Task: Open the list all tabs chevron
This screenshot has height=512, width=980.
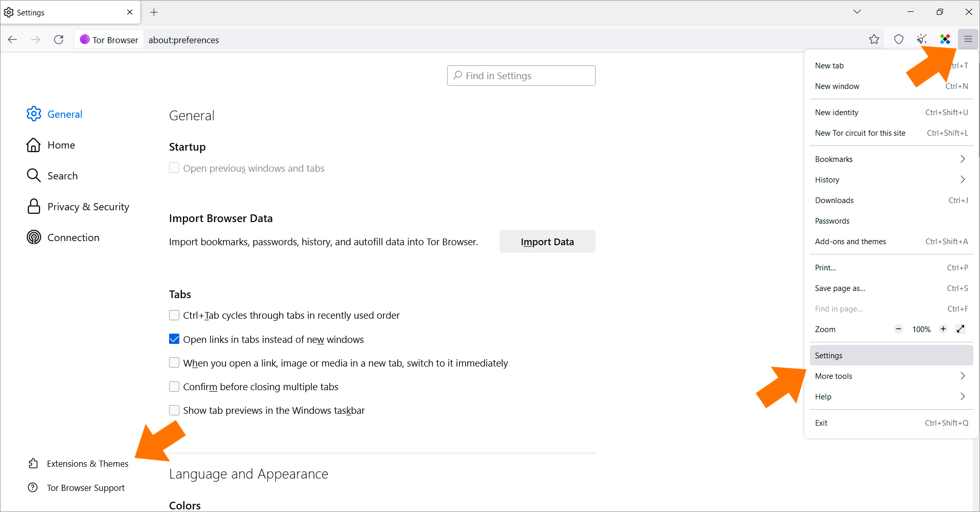Action: click(857, 12)
